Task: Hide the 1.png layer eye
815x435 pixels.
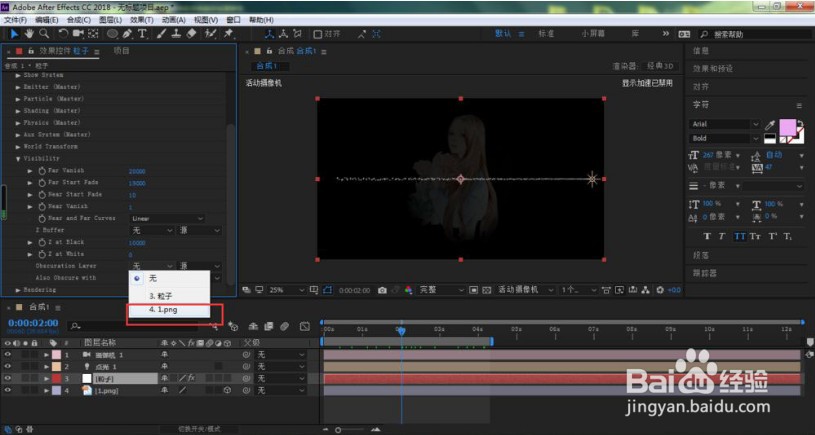Action: [7, 390]
